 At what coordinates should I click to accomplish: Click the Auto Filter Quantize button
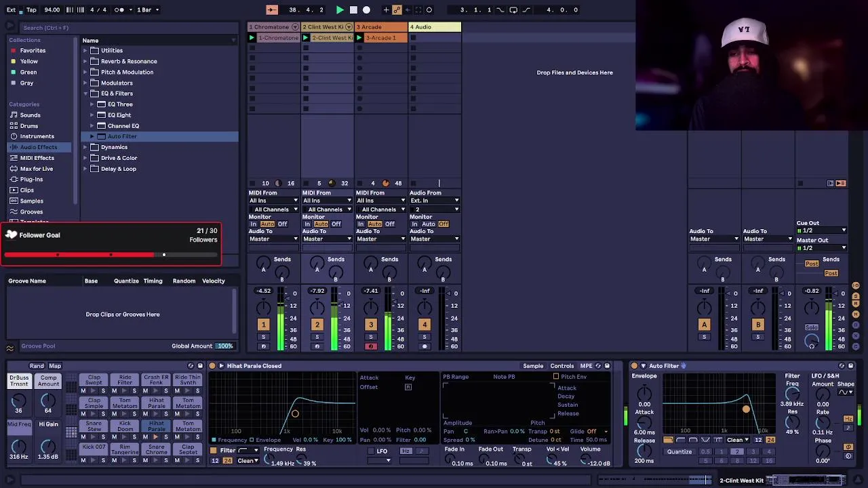pos(679,452)
